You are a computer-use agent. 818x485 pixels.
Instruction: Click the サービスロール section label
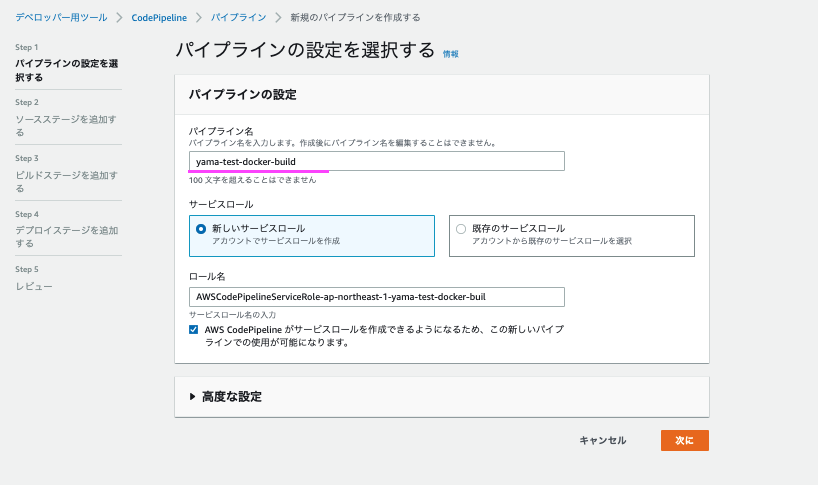click(x=221, y=204)
